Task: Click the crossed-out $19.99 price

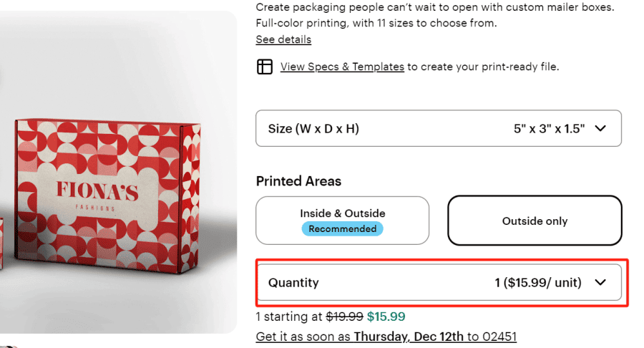Action: [x=345, y=316]
